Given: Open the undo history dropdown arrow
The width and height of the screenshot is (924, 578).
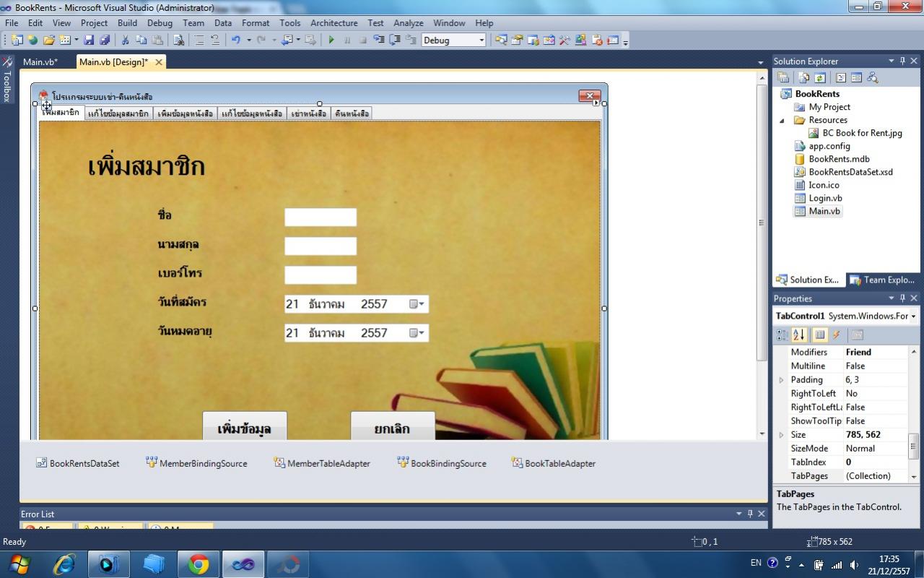Looking at the screenshot, I should click(x=248, y=40).
